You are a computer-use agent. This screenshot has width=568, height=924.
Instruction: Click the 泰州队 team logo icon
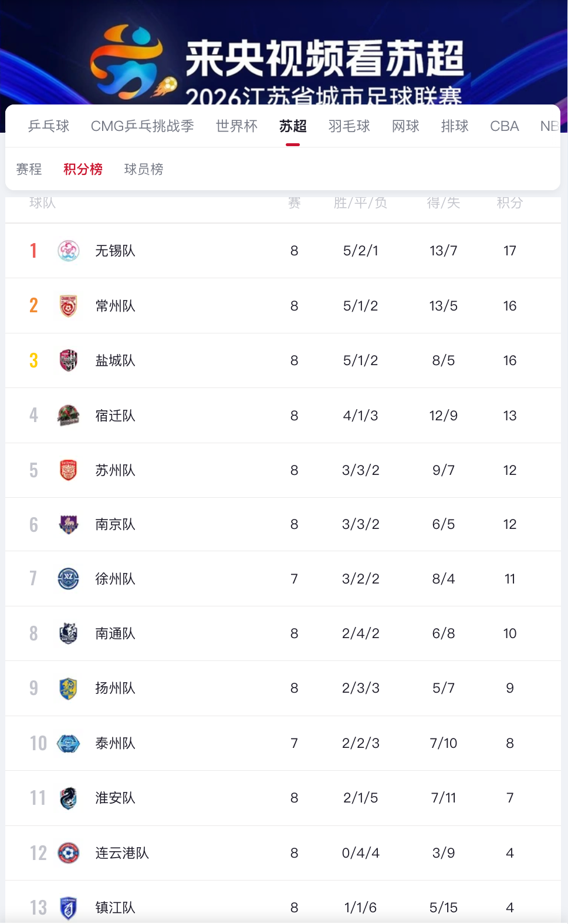(x=69, y=743)
